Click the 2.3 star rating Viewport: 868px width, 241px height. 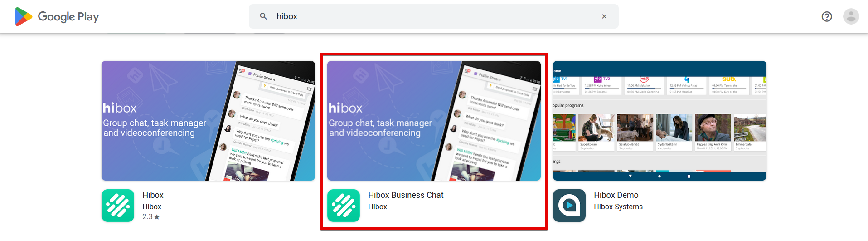click(151, 217)
